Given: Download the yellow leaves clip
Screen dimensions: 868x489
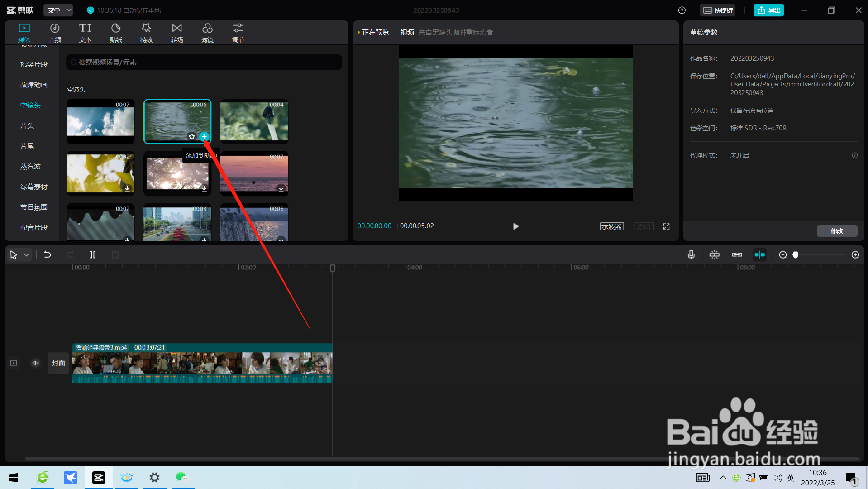Looking at the screenshot, I should pos(127,188).
